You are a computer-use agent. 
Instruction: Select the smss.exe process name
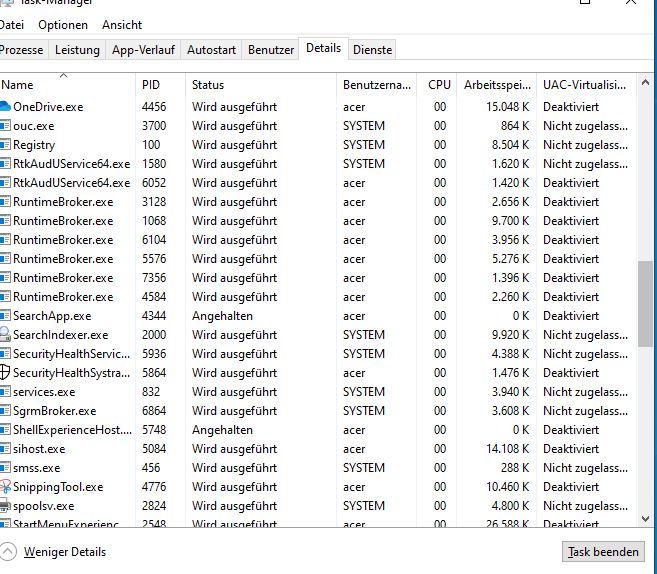[x=36, y=468]
